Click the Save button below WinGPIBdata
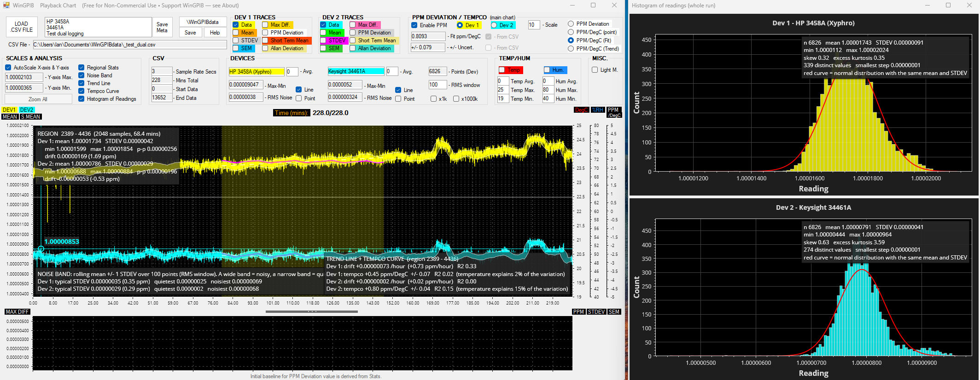The image size is (980, 380). click(190, 33)
